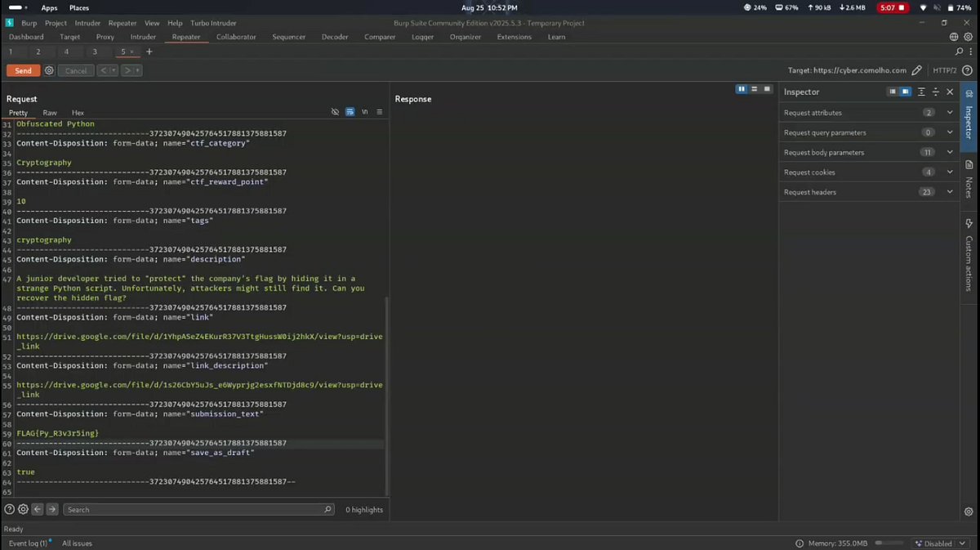
Task: Open Repeater tab 3
Action: click(94, 51)
